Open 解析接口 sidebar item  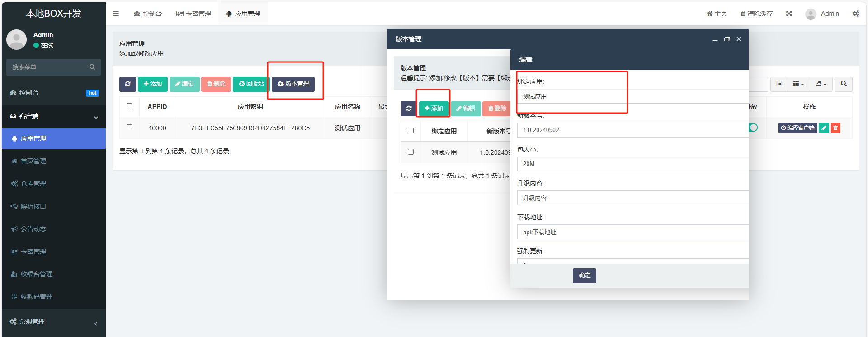54,206
